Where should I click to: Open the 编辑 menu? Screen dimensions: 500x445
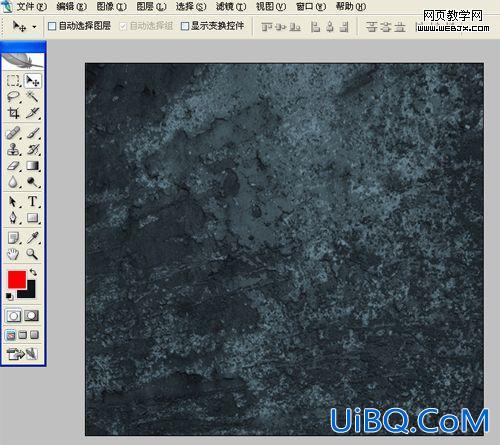point(71,6)
